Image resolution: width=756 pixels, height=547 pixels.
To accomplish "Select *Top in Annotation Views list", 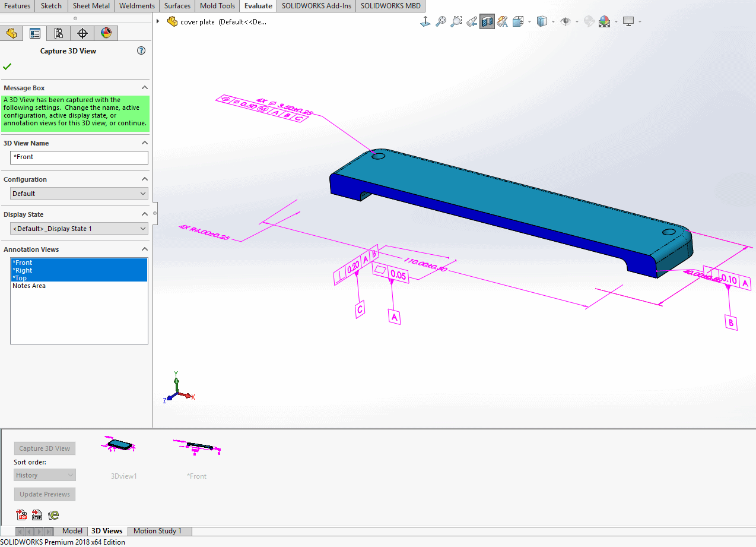I will 79,278.
